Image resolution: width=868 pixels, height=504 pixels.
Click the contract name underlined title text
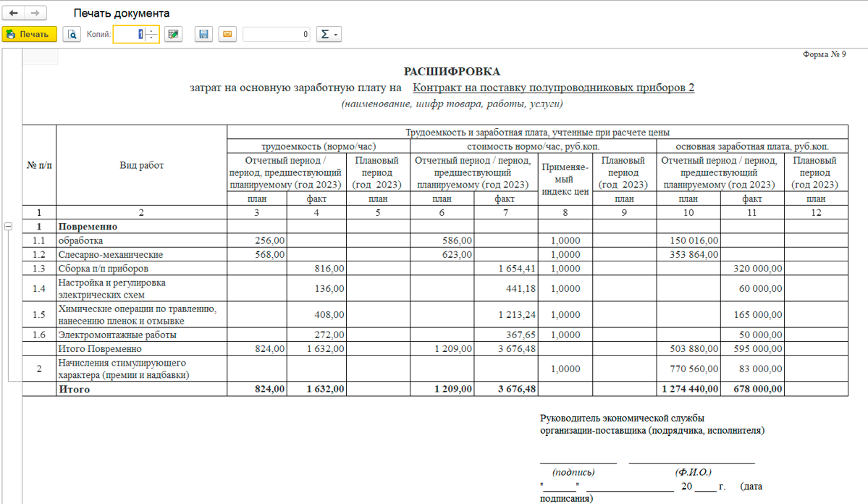click(553, 88)
